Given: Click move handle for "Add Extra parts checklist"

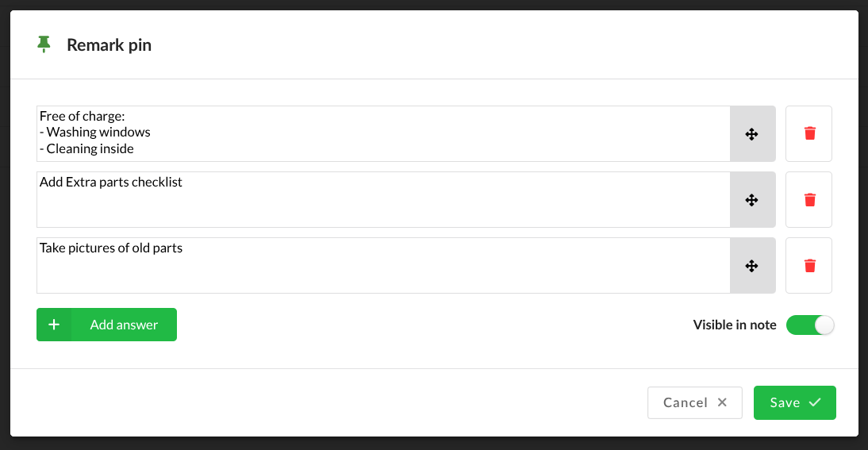Looking at the screenshot, I should point(752,200).
